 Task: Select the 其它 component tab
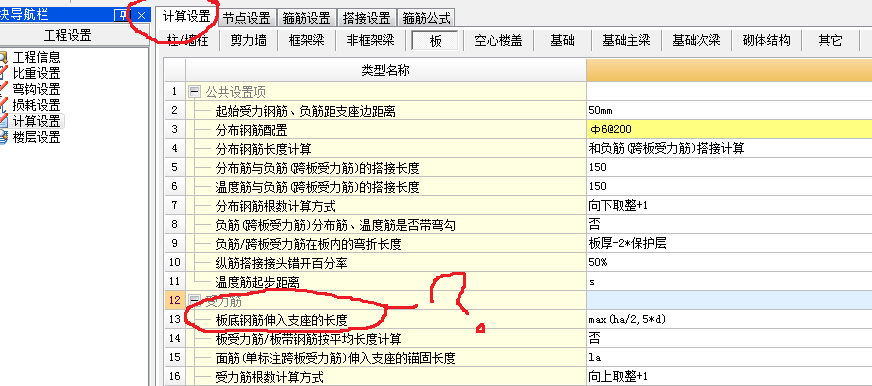coord(830,40)
